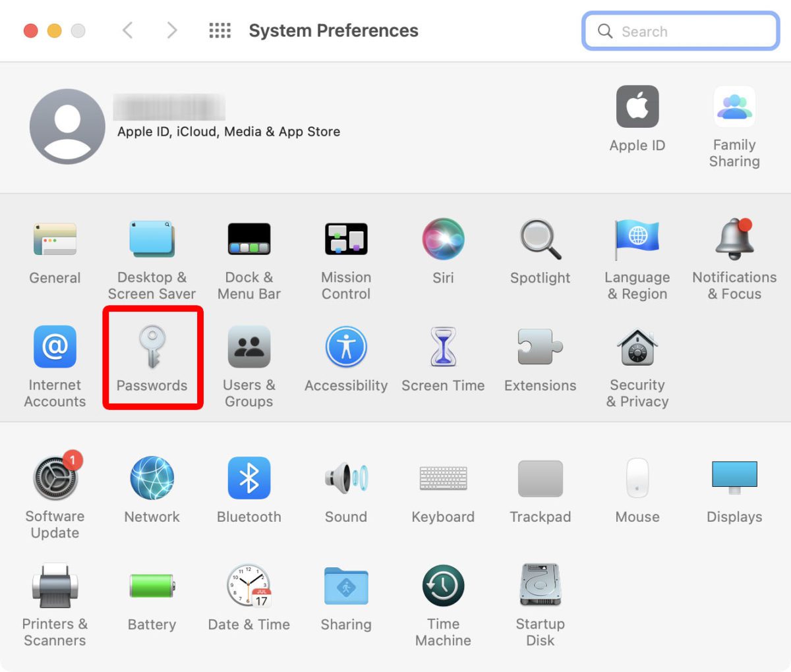This screenshot has height=672, width=791.
Task: Open Startup Disk pane
Action: click(x=541, y=605)
